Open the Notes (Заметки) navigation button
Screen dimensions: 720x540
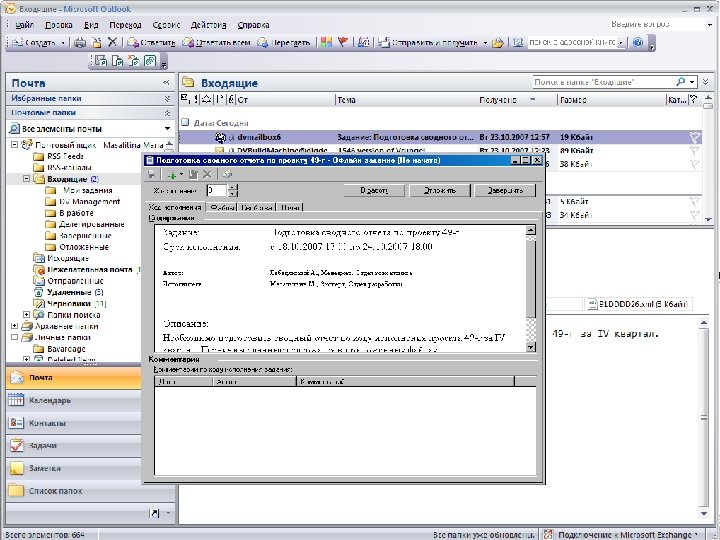click(x=73, y=468)
